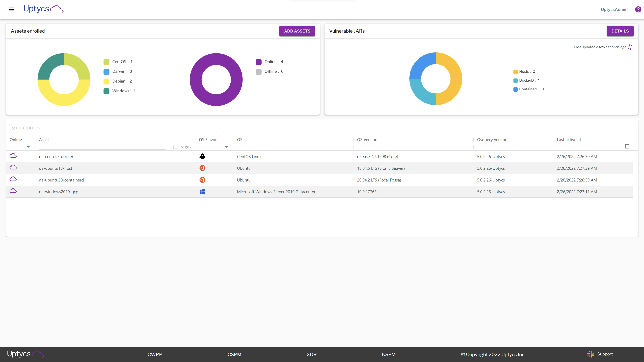Click the Windows logo icon in OS Flavor
Image resolution: width=644 pixels, height=362 pixels.
coord(202,192)
